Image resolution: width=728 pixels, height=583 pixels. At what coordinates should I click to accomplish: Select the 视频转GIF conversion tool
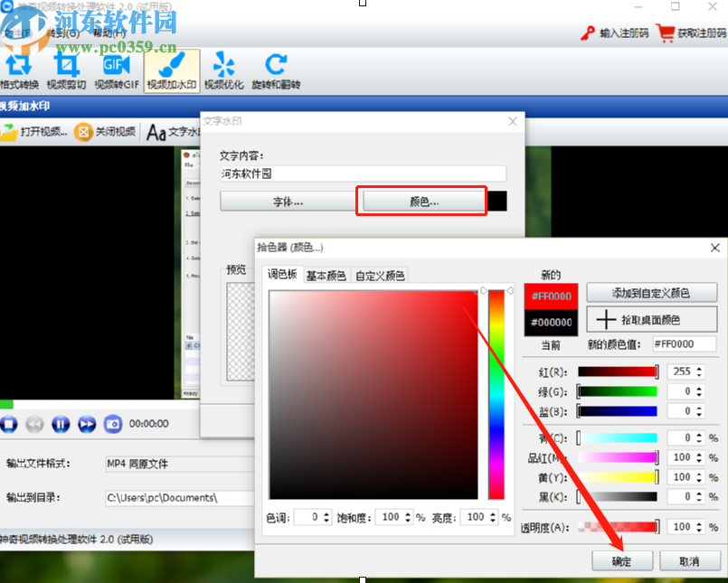(x=117, y=71)
